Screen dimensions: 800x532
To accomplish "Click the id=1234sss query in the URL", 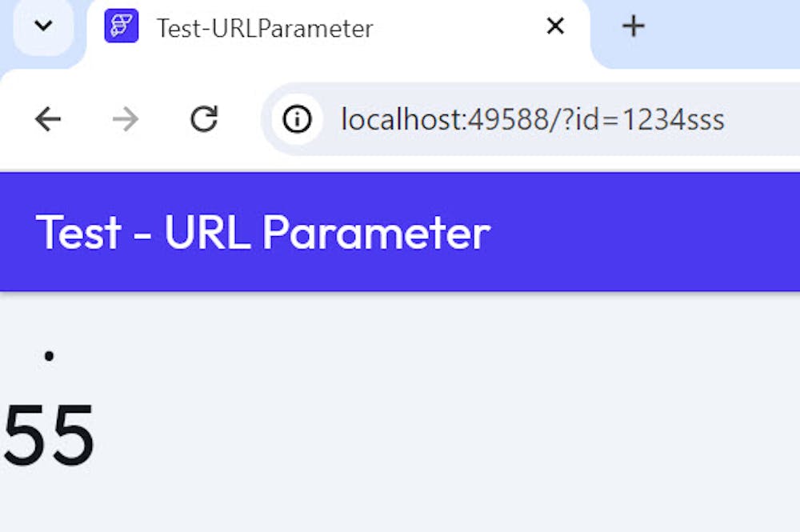I will 660,120.
